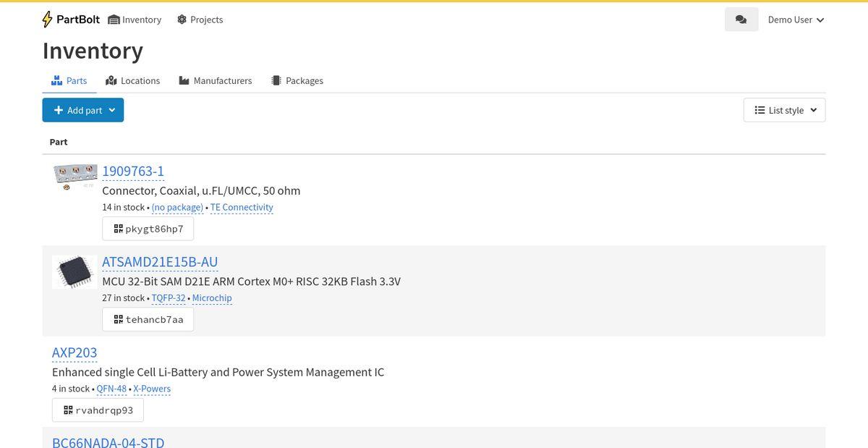868x448 pixels.
Task: Click the plus icon on Add part
Action: coord(59,110)
